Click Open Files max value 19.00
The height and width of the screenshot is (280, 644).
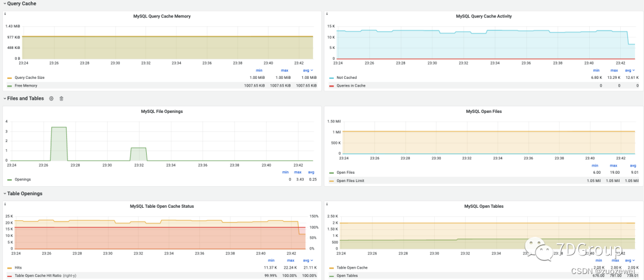(x=614, y=173)
